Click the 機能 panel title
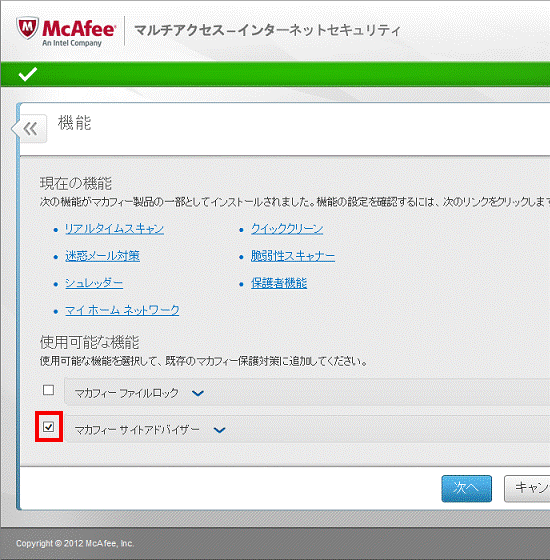 tap(75, 123)
